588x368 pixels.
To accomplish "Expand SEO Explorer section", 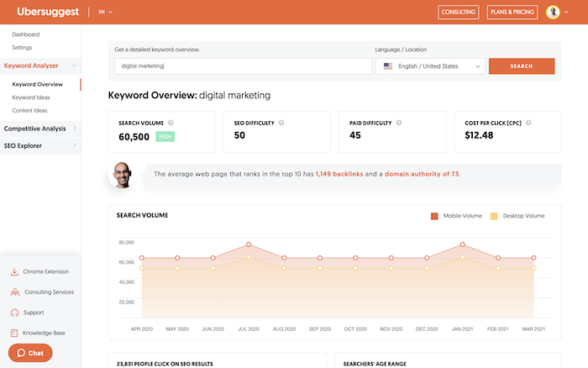I will (x=40, y=145).
